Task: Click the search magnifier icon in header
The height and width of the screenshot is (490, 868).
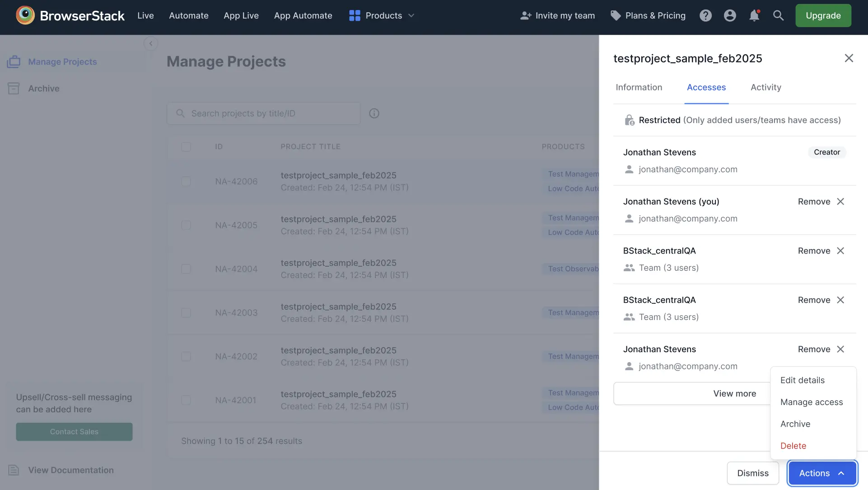Action: click(x=778, y=16)
